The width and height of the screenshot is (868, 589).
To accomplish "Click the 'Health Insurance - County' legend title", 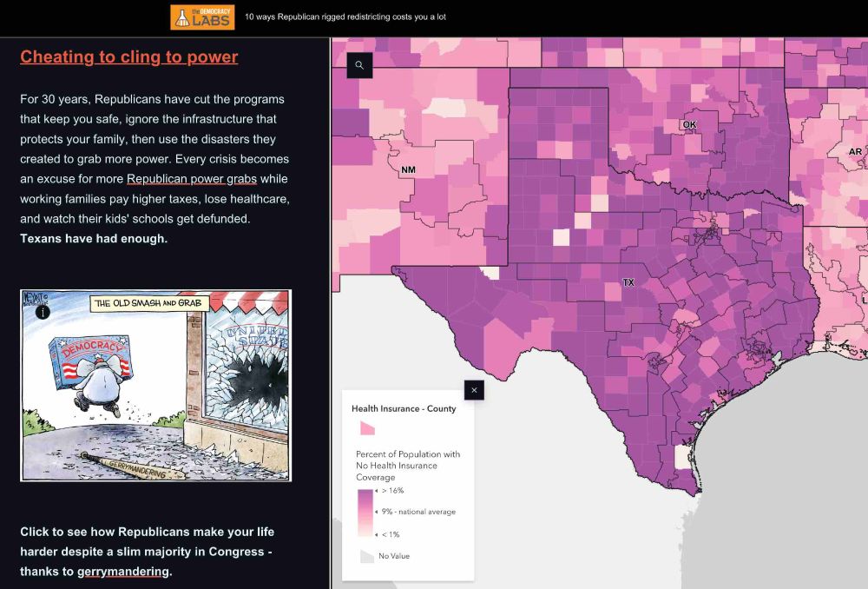I will pos(404,408).
